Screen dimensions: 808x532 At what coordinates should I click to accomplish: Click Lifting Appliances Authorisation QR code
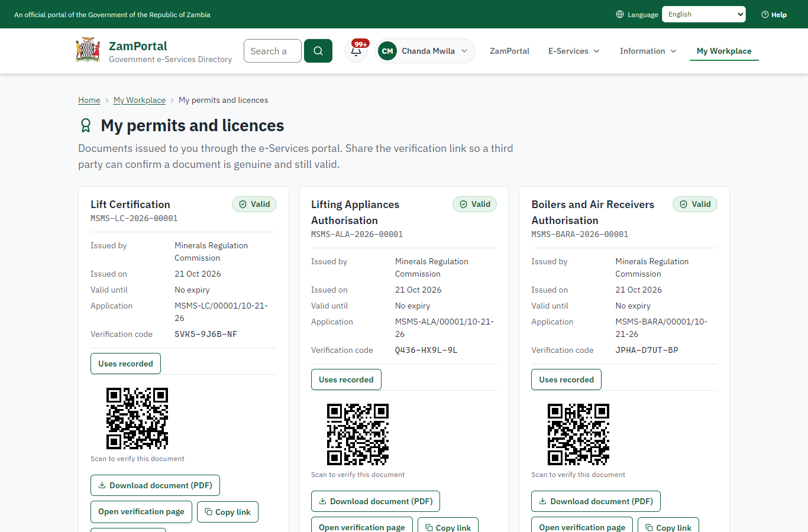(358, 434)
